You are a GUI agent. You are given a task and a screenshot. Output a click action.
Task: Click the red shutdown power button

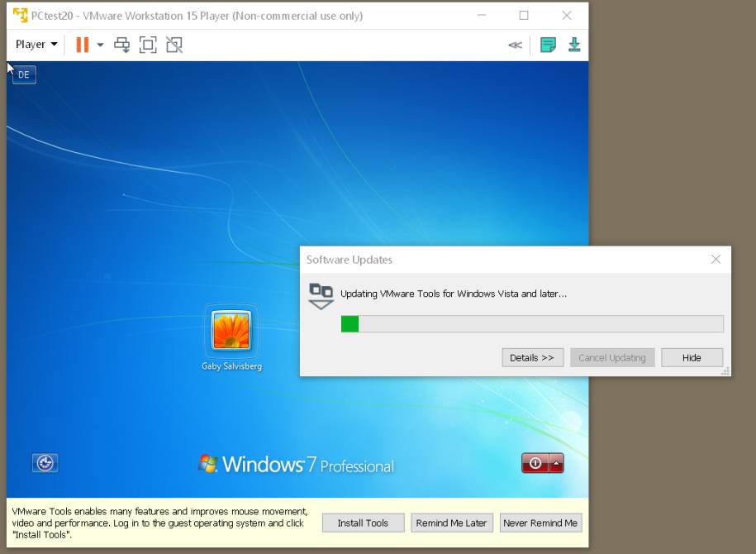535,463
